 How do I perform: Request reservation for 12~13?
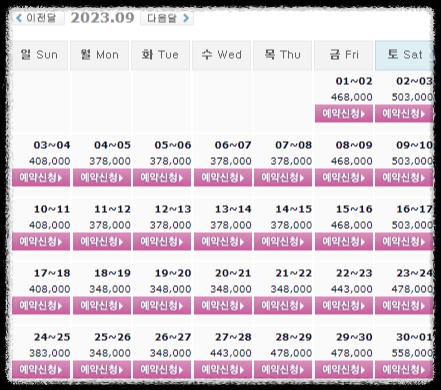162,242
